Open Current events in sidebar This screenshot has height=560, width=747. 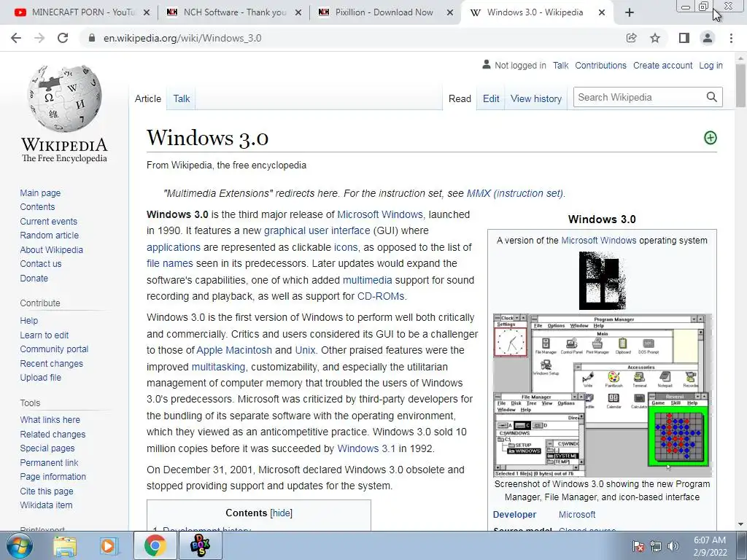(48, 222)
